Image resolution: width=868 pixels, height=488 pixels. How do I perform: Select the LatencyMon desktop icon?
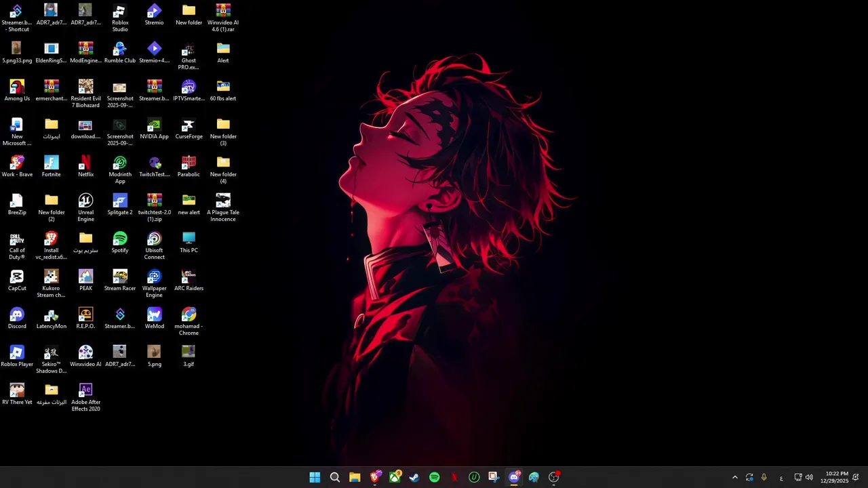[52, 319]
